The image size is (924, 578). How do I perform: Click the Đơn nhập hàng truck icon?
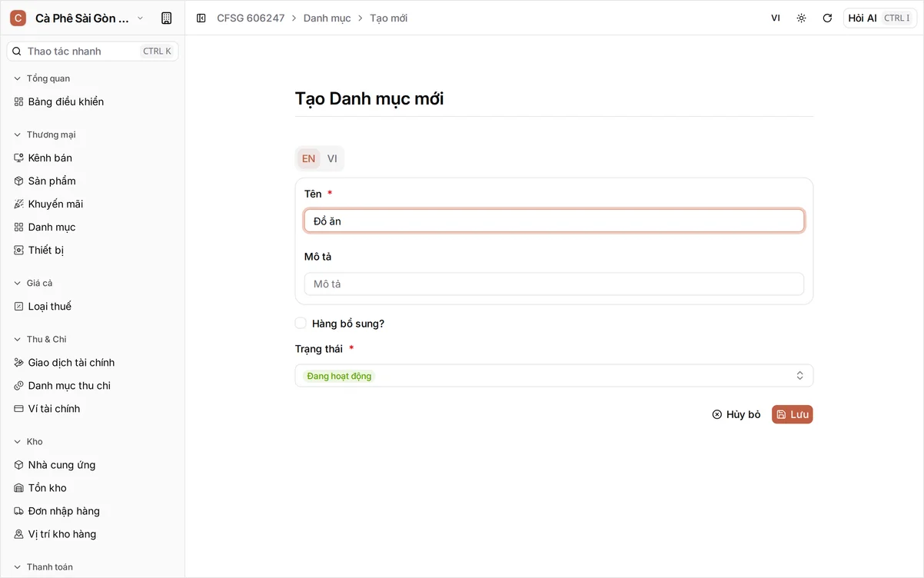point(19,510)
